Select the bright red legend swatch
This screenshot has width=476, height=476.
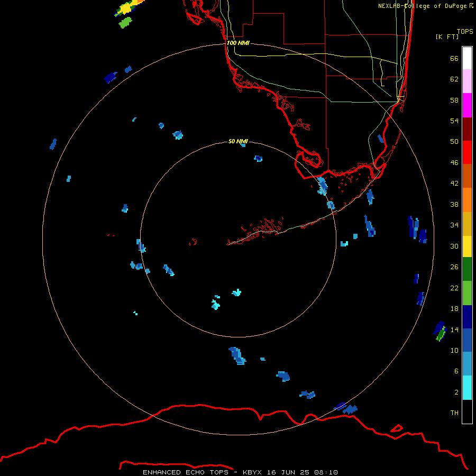click(x=467, y=152)
